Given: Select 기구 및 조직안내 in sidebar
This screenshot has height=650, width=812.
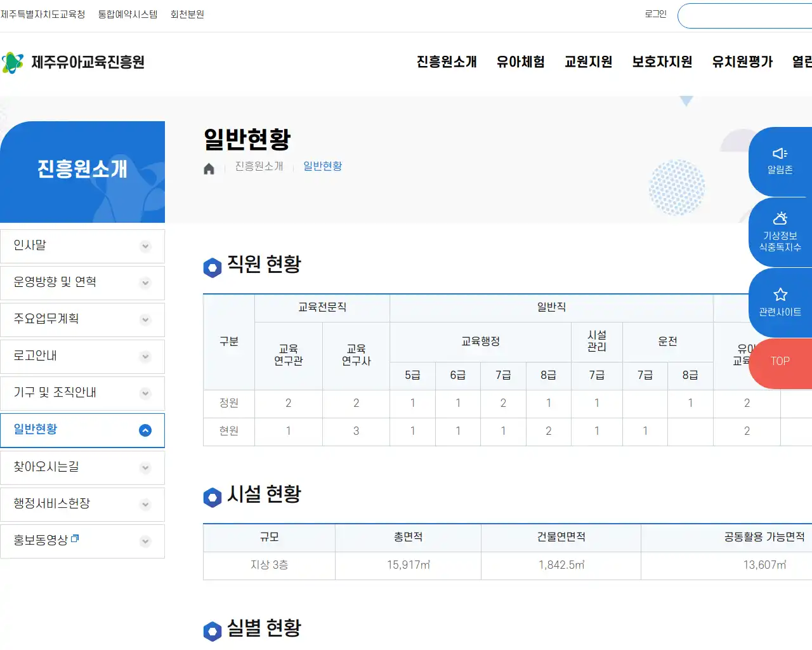Looking at the screenshot, I should tap(82, 394).
